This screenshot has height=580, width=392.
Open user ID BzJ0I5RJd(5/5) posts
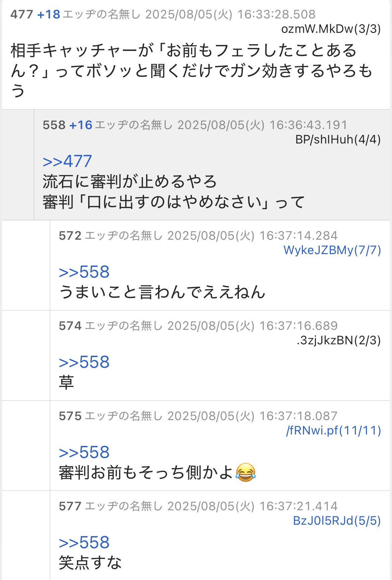pos(337,521)
